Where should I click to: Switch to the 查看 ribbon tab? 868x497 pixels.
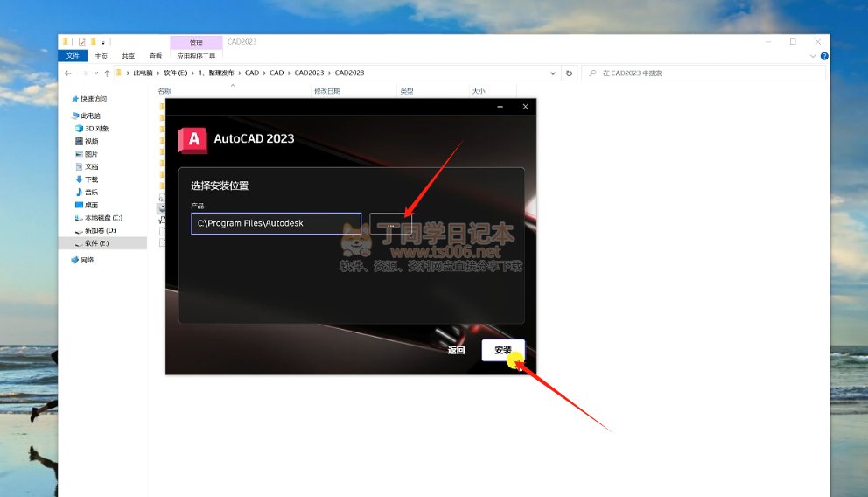pyautogui.click(x=156, y=56)
